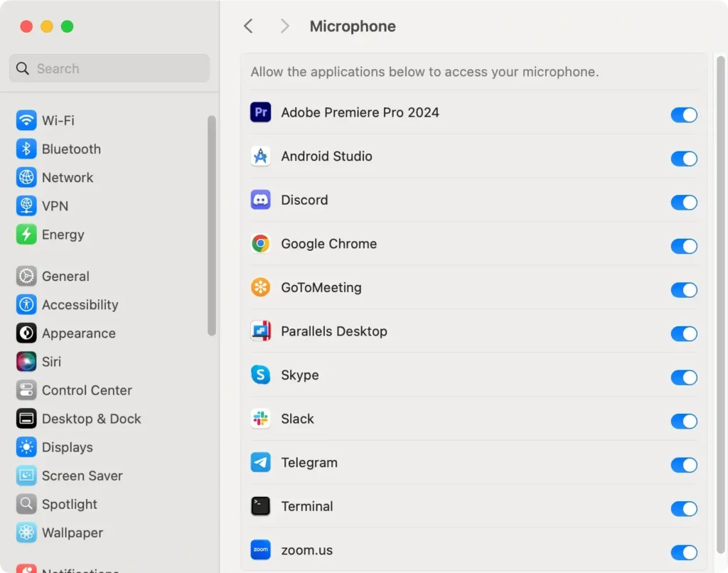
Task: Click the 'Parallels Desktop' app name
Action: pyautogui.click(x=334, y=331)
